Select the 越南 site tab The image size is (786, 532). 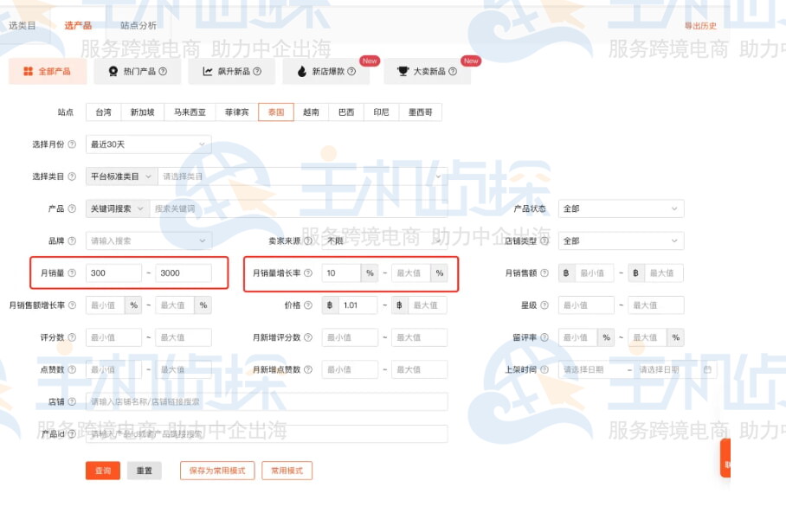pyautogui.click(x=309, y=112)
